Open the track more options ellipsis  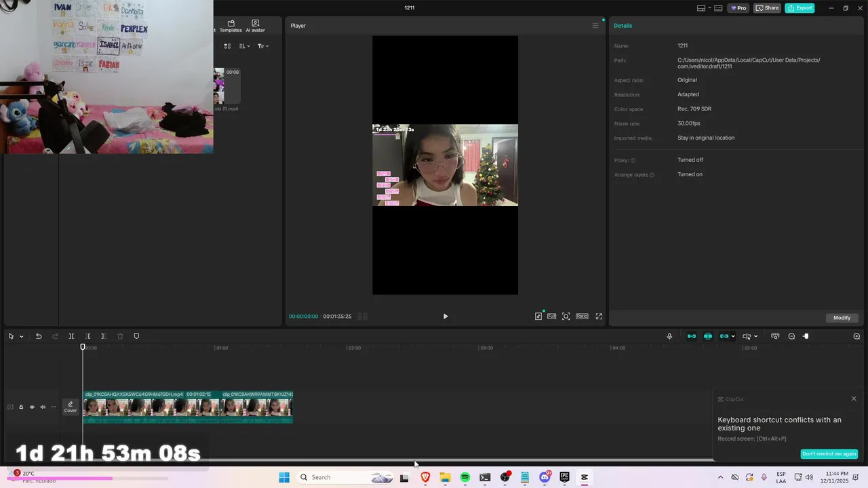(54, 407)
